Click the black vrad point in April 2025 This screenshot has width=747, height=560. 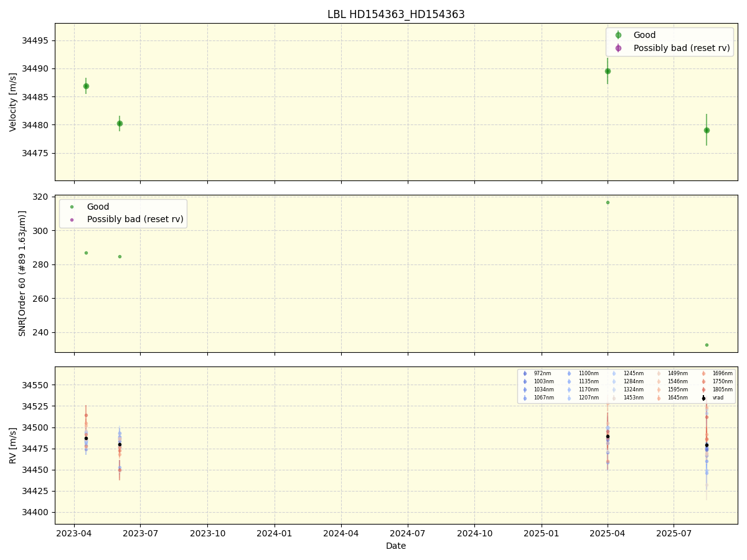608,436
